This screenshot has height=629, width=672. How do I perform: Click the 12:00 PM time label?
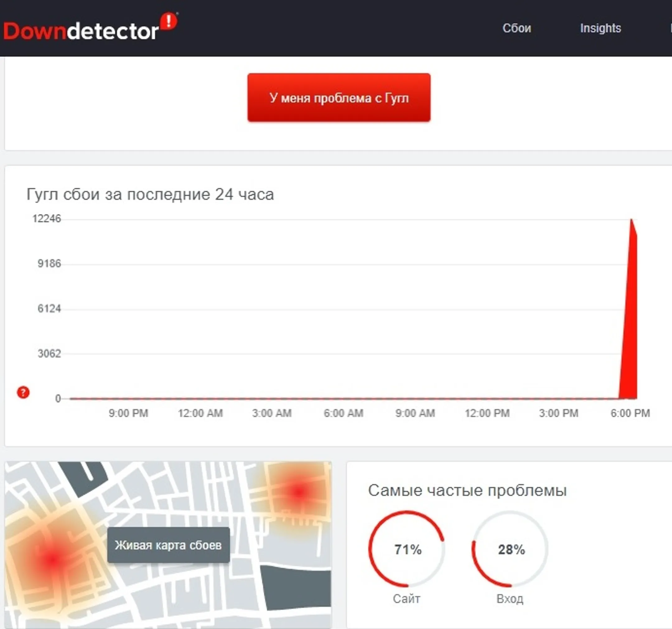[487, 413]
